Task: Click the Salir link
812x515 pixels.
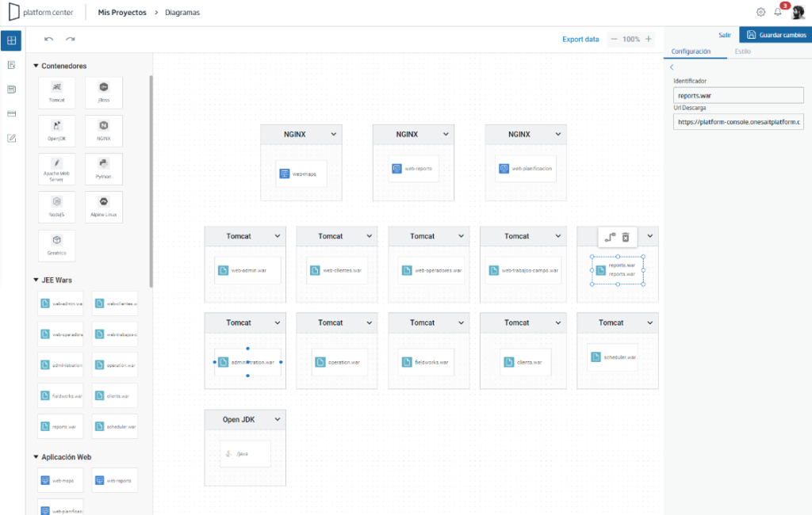Action: point(725,35)
